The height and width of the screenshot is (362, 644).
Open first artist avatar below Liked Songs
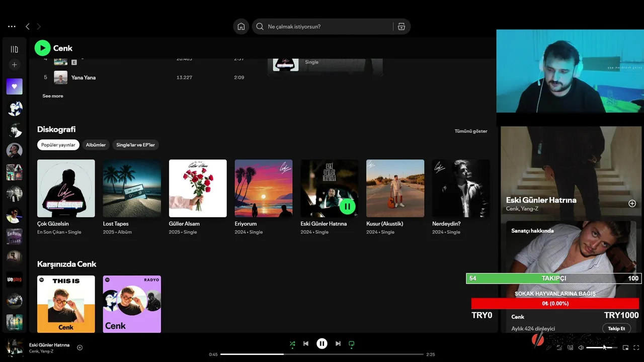[14, 109]
